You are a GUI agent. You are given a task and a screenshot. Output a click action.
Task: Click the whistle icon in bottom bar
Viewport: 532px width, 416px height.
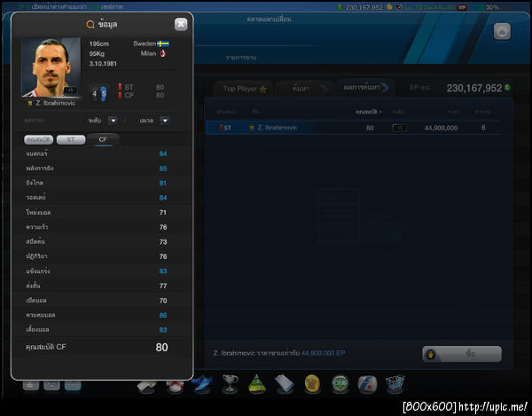[x=146, y=387]
